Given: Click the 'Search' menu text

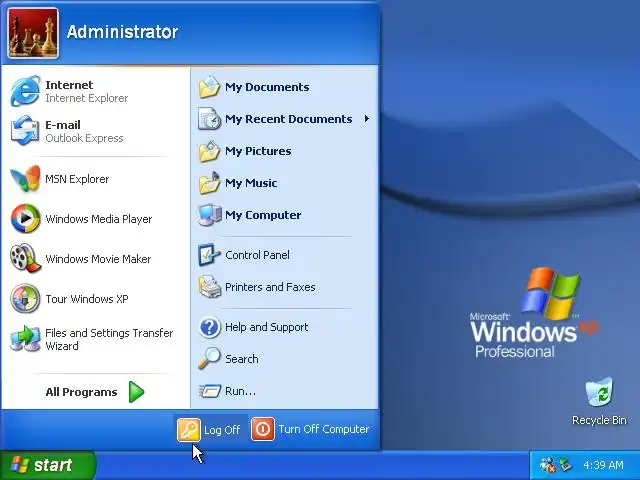Looking at the screenshot, I should pos(242,359).
